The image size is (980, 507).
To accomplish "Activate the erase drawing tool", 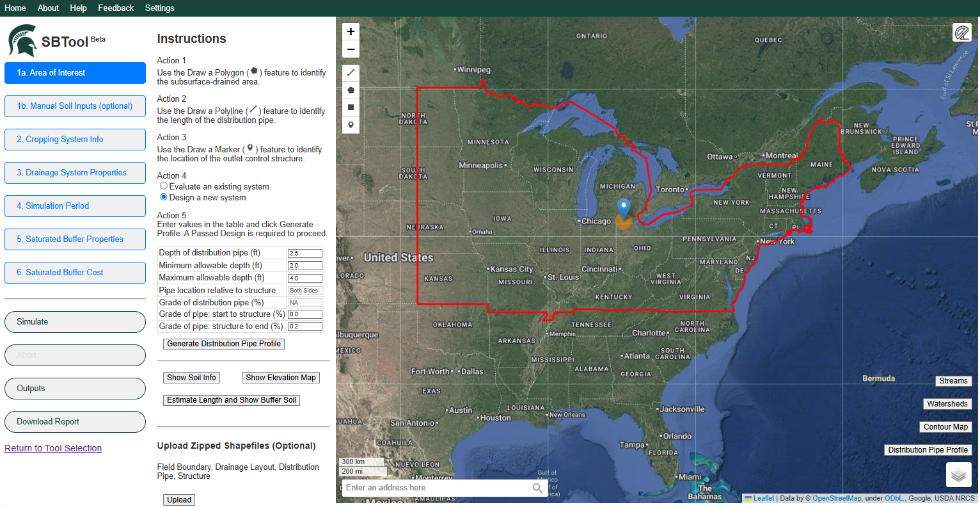I will pyautogui.click(x=961, y=32).
